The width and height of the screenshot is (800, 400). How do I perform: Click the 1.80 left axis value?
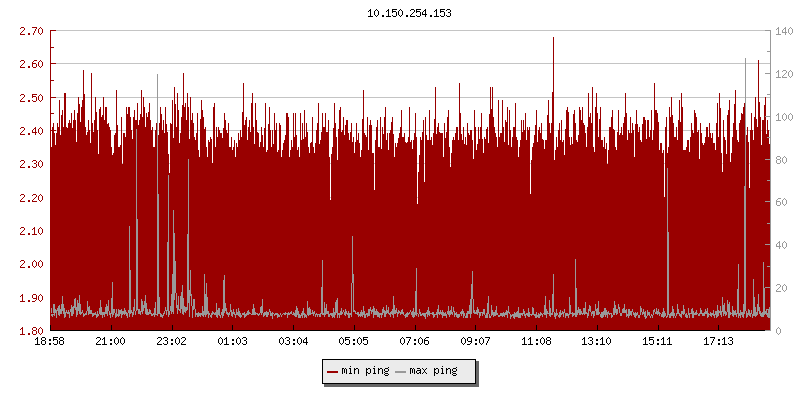tap(31, 331)
